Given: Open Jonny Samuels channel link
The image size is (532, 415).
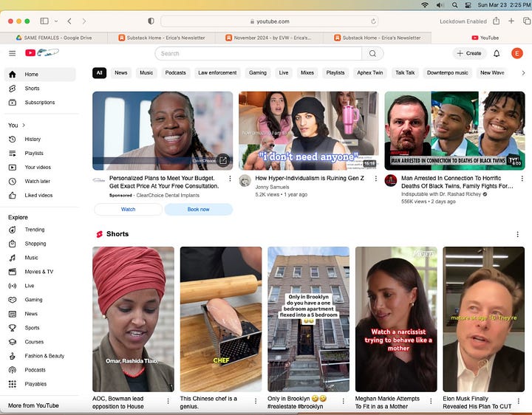Looking at the screenshot, I should click(x=272, y=187).
